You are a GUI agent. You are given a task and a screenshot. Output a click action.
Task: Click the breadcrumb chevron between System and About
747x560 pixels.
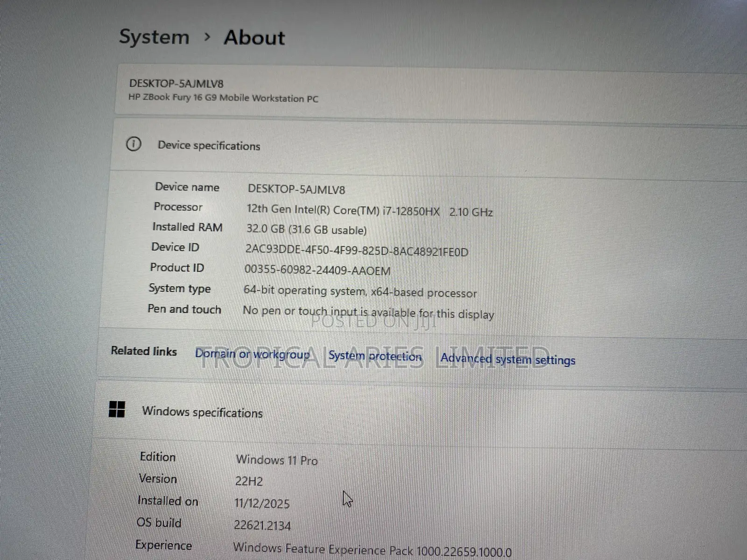coord(207,37)
